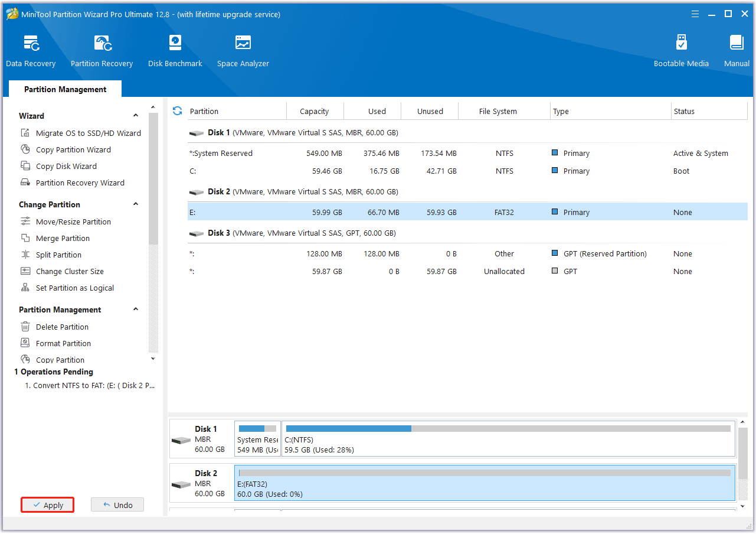Viewport: 756px width, 534px height.
Task: Sort by the Unused column header
Action: coord(430,111)
